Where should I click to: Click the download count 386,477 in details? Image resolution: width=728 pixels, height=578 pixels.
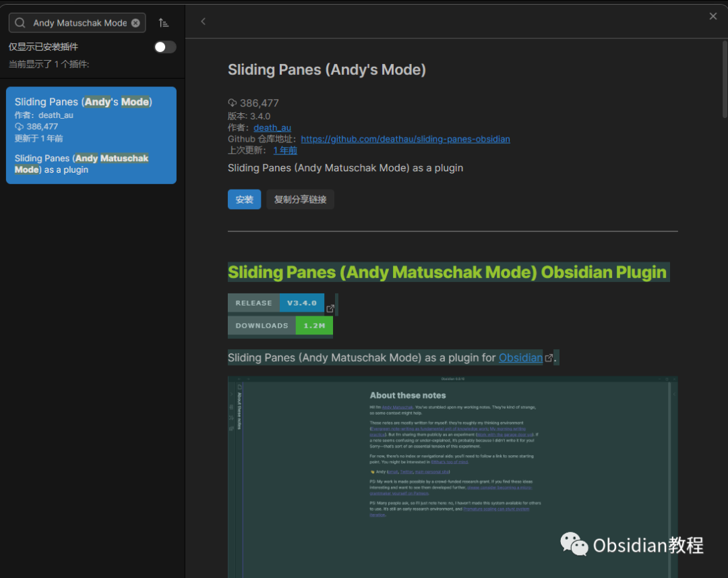coord(259,103)
